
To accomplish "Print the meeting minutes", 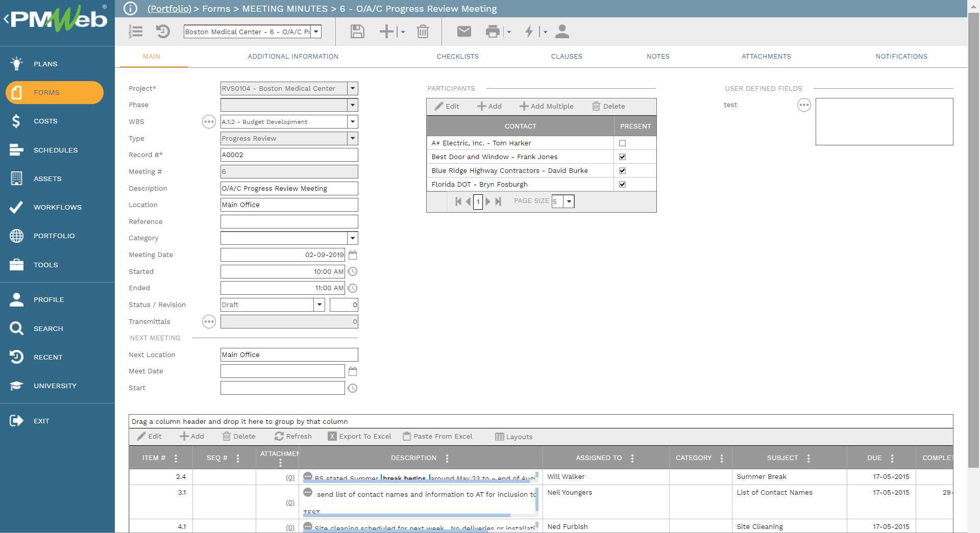I will pyautogui.click(x=493, y=32).
